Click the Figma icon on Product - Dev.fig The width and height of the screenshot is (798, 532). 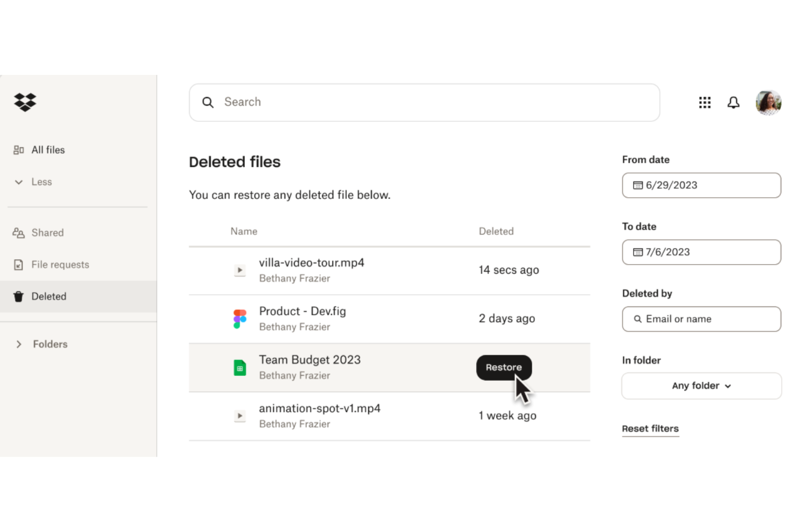tap(239, 319)
